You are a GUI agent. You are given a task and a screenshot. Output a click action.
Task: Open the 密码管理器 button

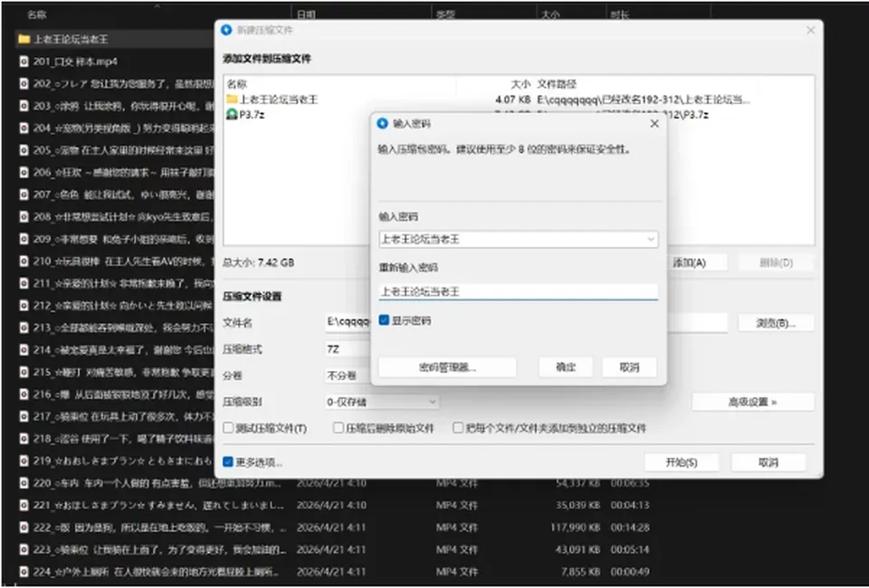coord(447,367)
